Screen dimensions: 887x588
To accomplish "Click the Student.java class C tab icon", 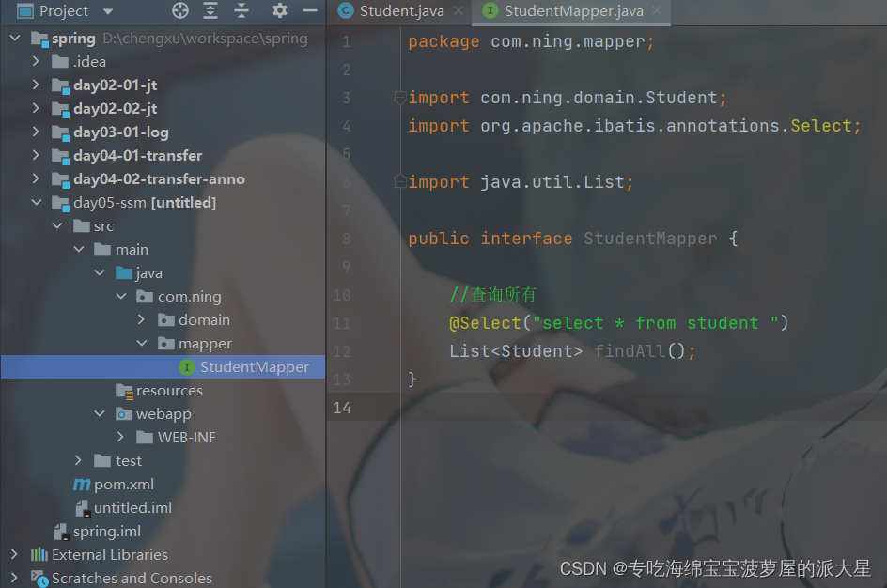I will click(345, 10).
